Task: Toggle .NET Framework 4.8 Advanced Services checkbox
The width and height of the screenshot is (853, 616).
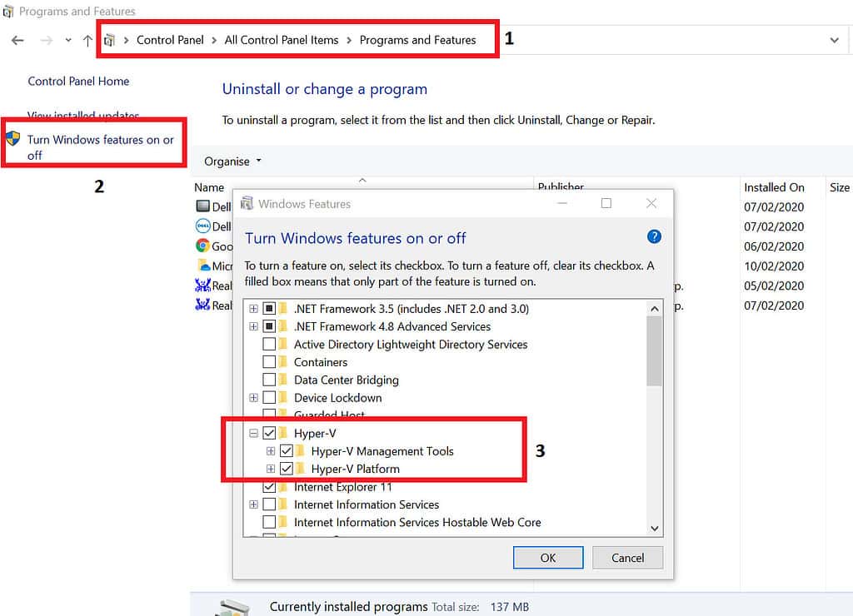Action: click(x=269, y=327)
